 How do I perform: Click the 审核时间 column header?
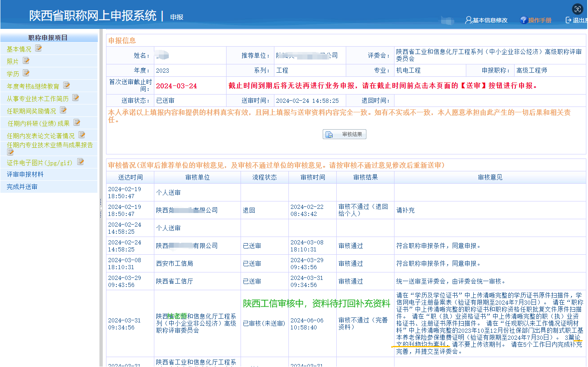click(x=312, y=178)
